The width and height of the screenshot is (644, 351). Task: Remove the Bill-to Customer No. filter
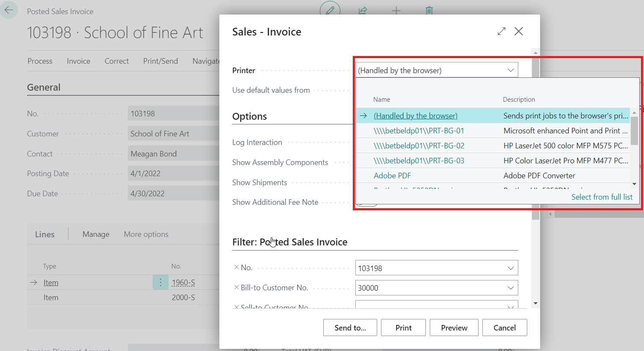pos(236,287)
